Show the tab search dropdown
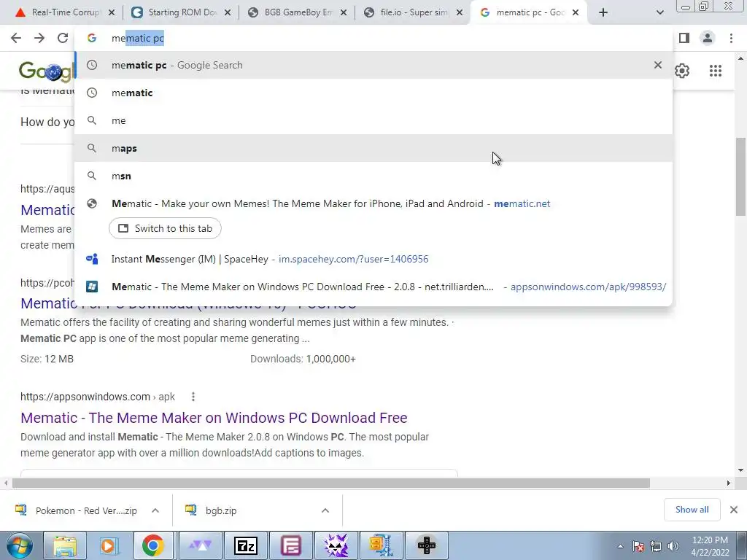Screen dimensions: 747x560 (x=659, y=12)
